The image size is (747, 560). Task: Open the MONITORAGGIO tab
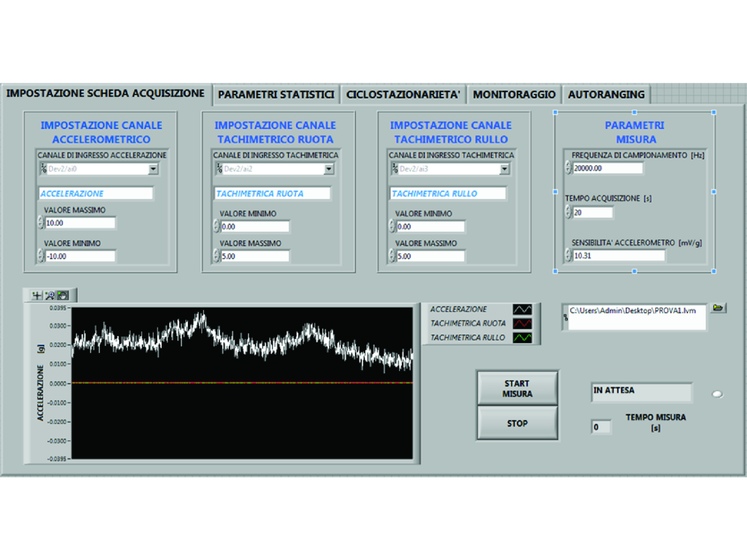pyautogui.click(x=514, y=94)
